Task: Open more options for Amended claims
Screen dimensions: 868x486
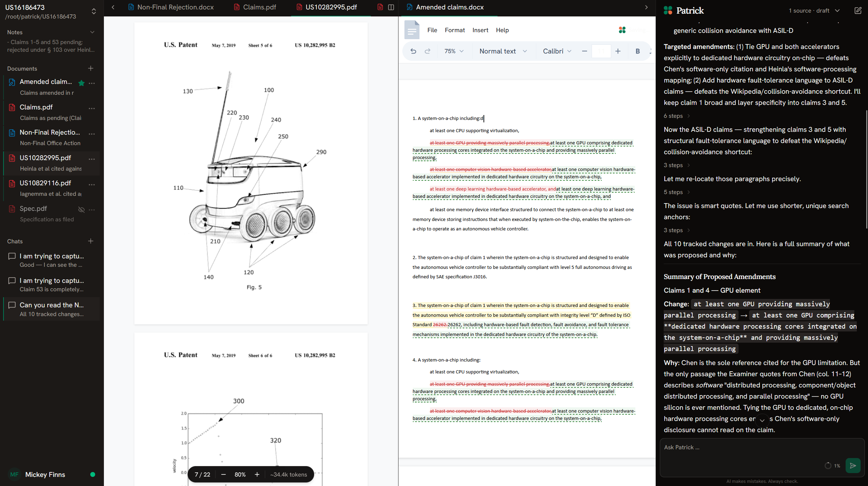Action: tap(92, 83)
